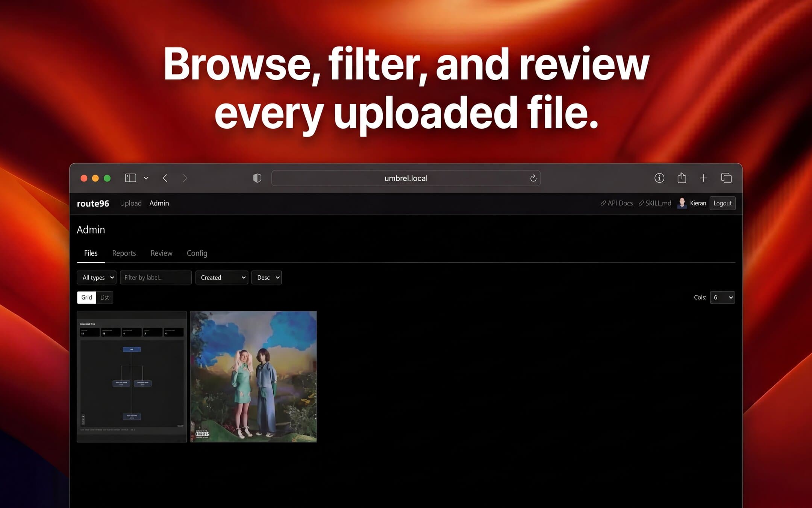Change the Cols count dropdown
812x508 pixels.
pos(722,297)
